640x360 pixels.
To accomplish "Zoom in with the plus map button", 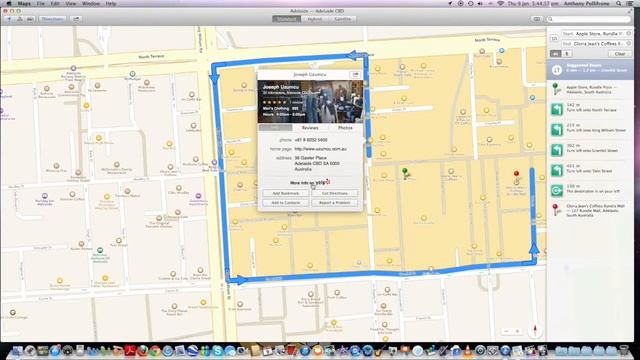I will coord(517,331).
